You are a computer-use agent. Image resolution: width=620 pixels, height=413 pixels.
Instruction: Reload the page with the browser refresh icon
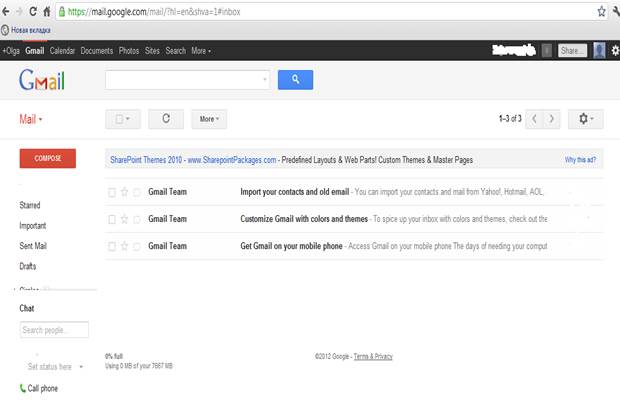point(33,11)
